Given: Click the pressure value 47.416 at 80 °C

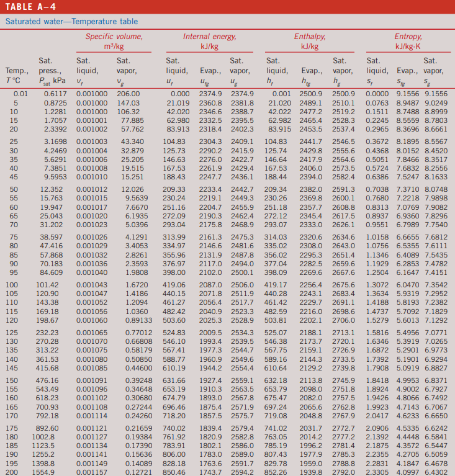Looking at the screenshot, I should 52,246.
